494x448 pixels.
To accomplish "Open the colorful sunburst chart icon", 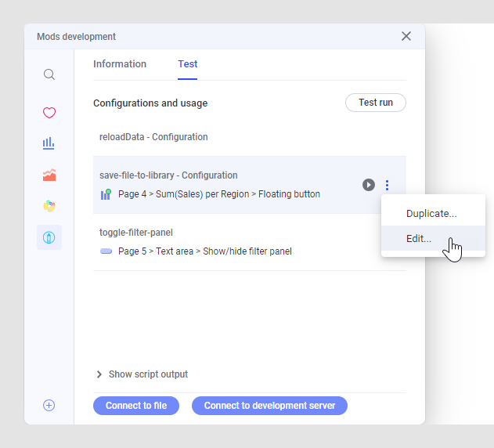I will 49,206.
